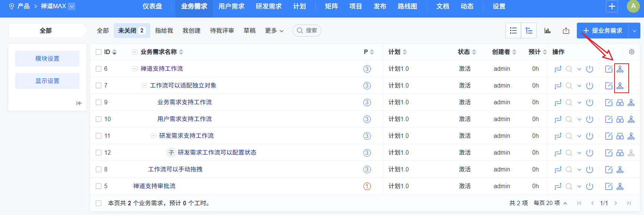644x215 pixels.
Task: Click the export icon in the toolbar
Action: point(566,31)
